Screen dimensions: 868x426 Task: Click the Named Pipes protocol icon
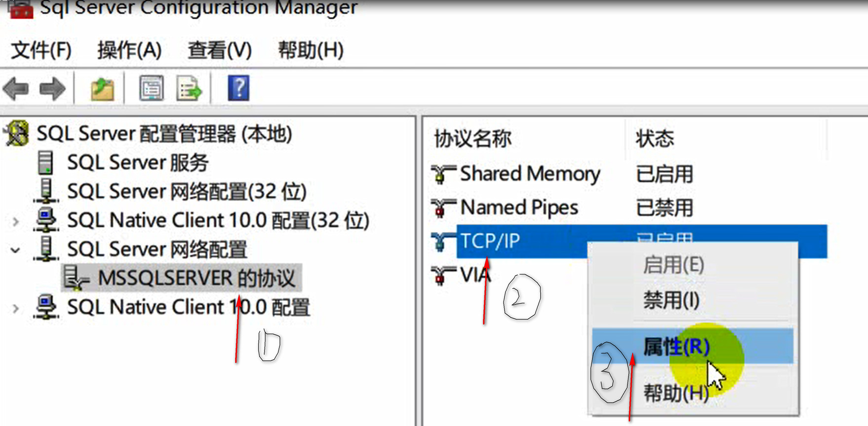coord(443,208)
